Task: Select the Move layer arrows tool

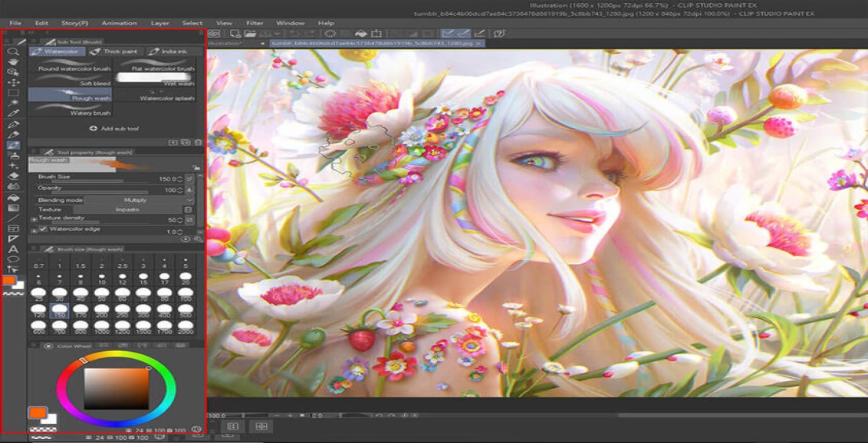Action: point(13,82)
